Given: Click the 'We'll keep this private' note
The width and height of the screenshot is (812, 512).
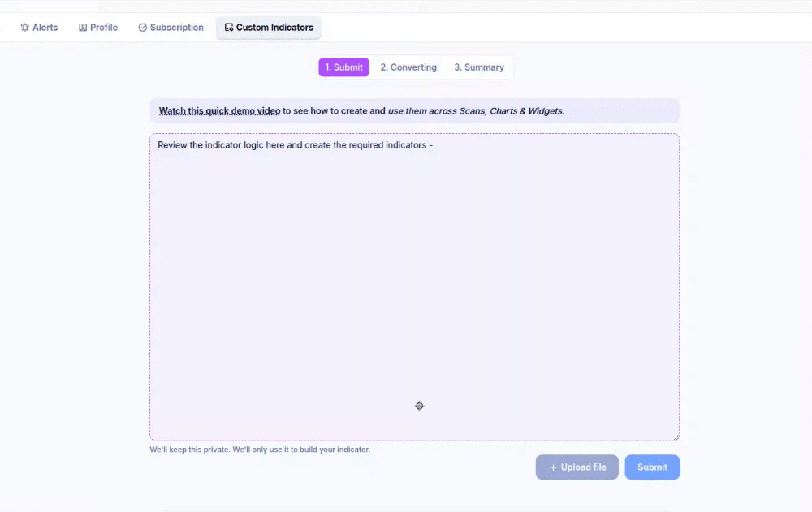Looking at the screenshot, I should 260,450.
